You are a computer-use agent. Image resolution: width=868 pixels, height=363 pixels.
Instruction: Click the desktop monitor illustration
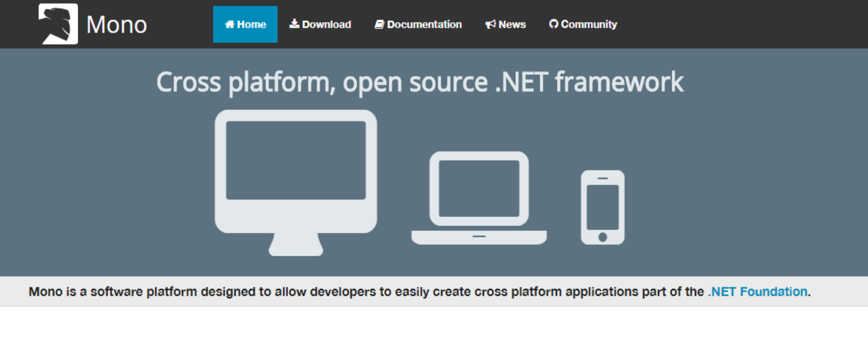click(296, 183)
